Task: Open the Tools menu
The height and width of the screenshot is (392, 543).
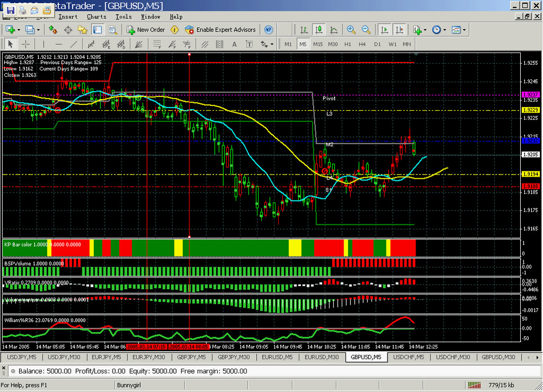Action: pyautogui.click(x=124, y=16)
